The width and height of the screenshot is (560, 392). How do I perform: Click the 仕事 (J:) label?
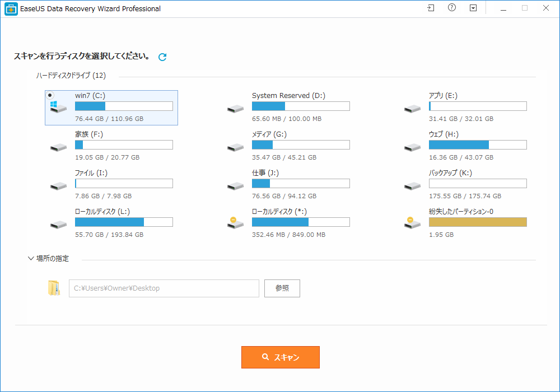265,173
